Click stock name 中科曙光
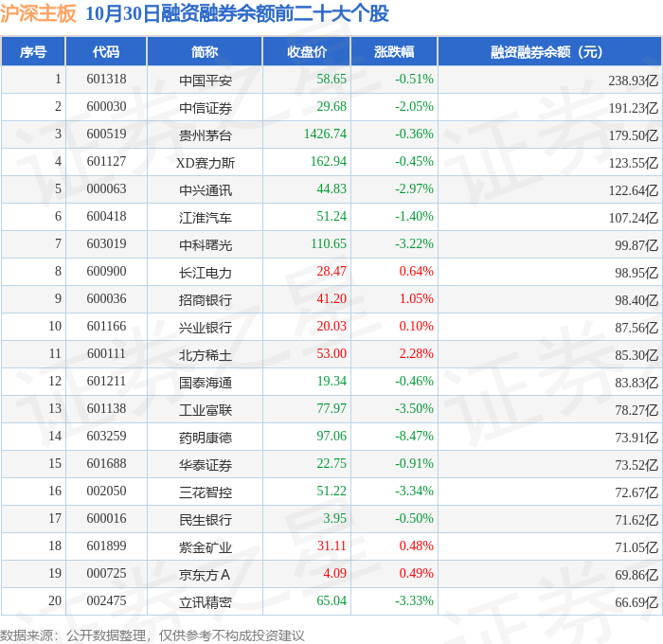Screen dimensions: 663x644 click(206, 245)
